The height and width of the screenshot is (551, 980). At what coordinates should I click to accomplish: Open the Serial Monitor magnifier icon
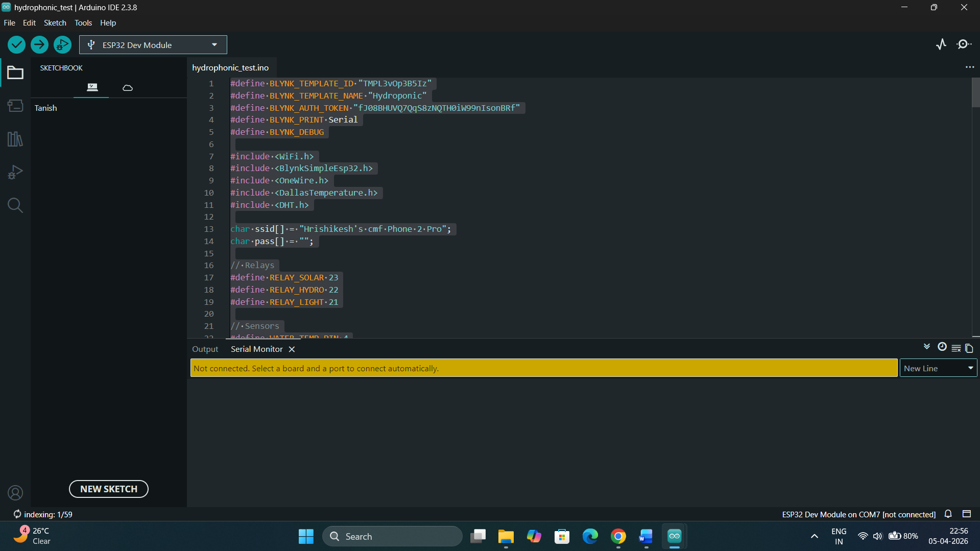pos(964,44)
